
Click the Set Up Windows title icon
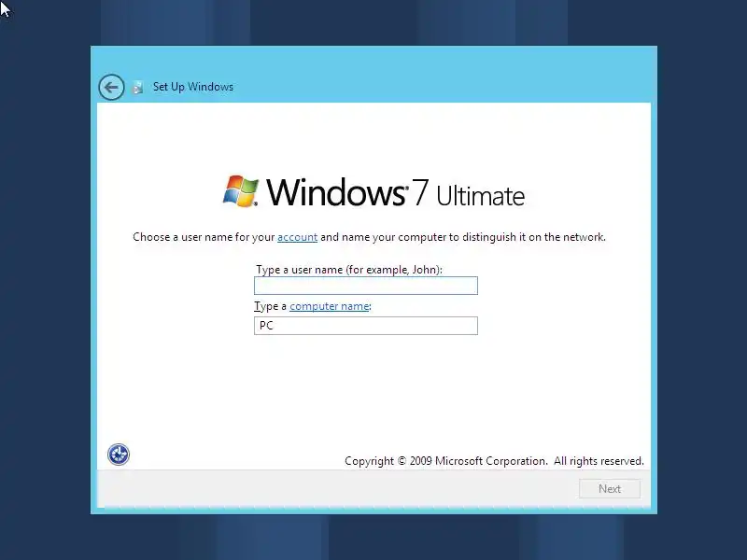[x=137, y=87]
